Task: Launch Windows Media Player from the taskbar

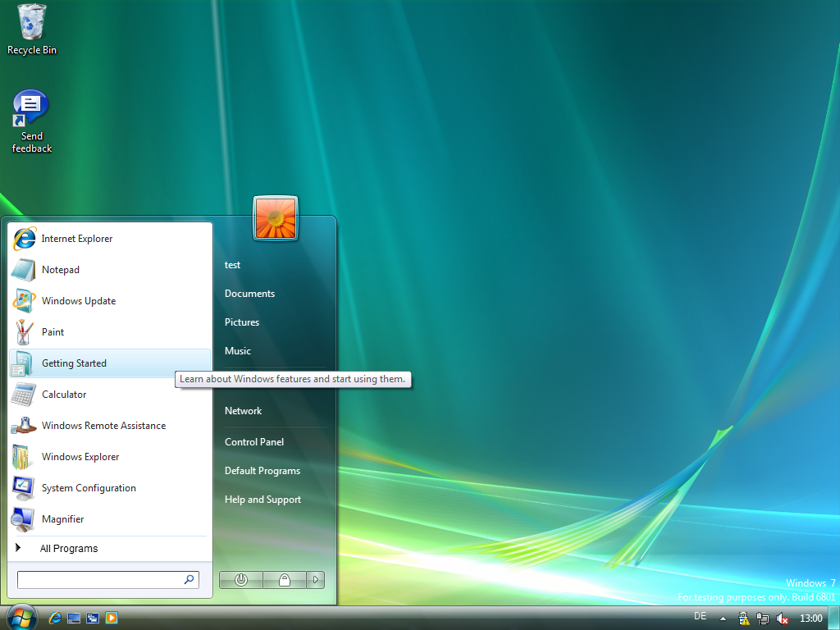Action: click(x=112, y=618)
